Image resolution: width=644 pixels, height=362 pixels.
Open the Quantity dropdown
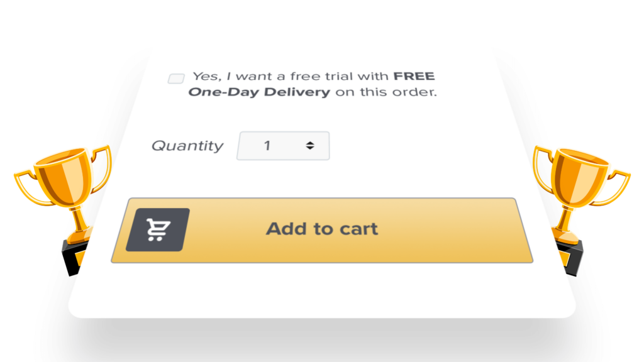click(x=283, y=145)
